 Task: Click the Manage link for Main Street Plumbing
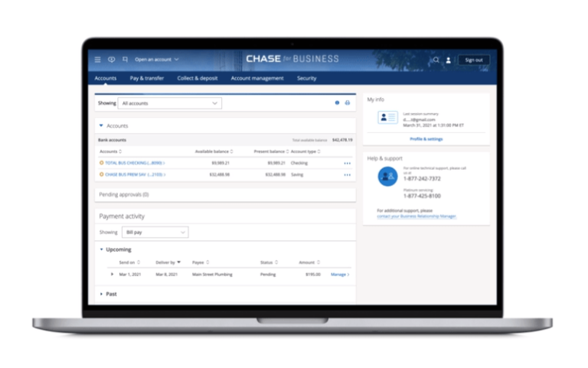click(x=340, y=275)
